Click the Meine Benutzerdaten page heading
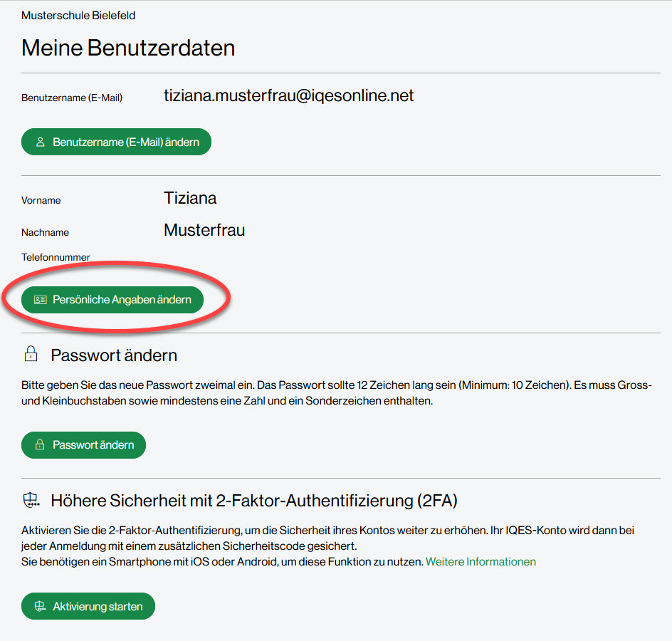The image size is (672, 641). click(128, 48)
